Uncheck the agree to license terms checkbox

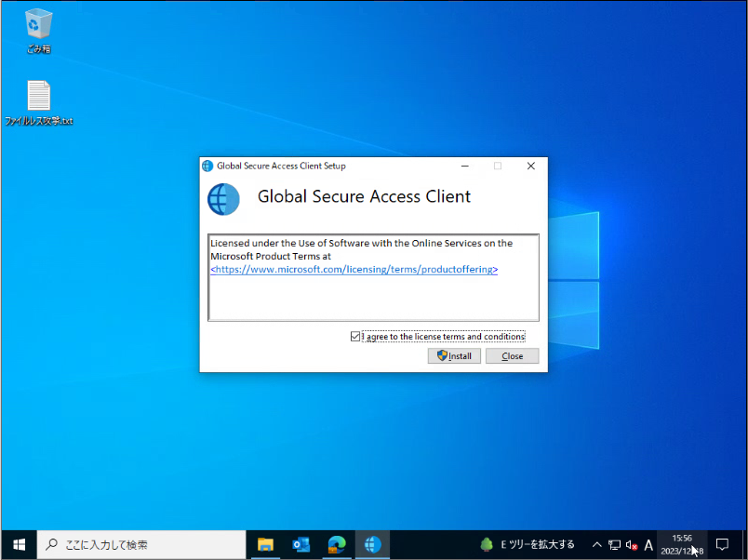[354, 337]
